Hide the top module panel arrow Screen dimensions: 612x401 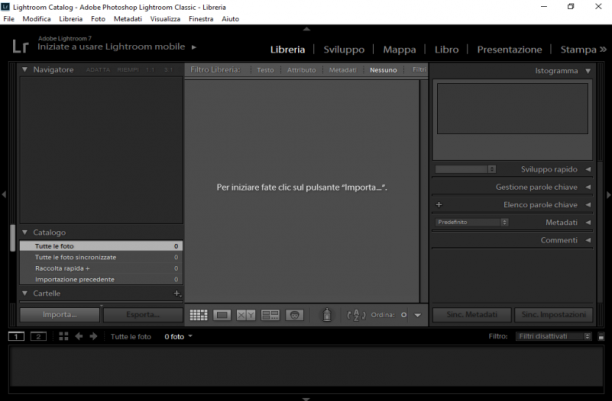(x=306, y=29)
